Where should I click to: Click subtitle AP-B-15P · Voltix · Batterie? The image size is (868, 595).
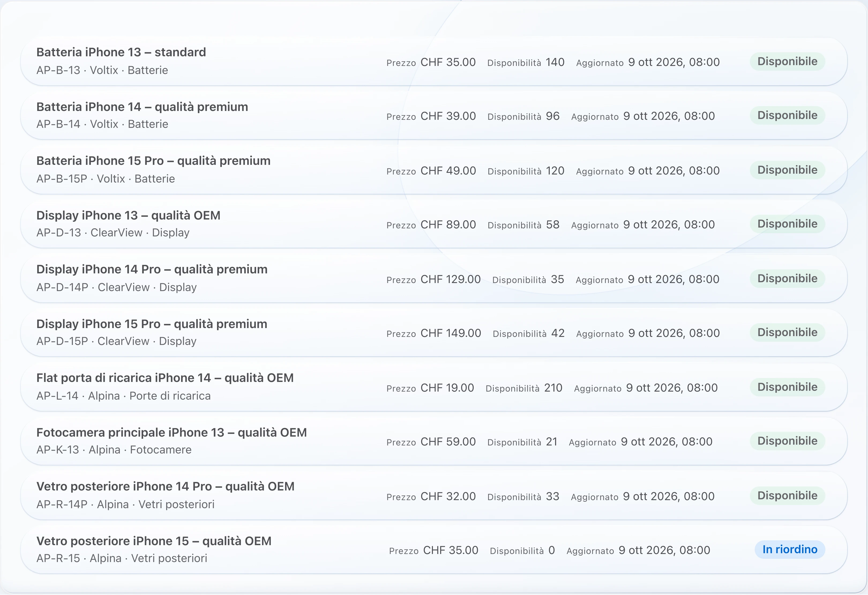106,179
